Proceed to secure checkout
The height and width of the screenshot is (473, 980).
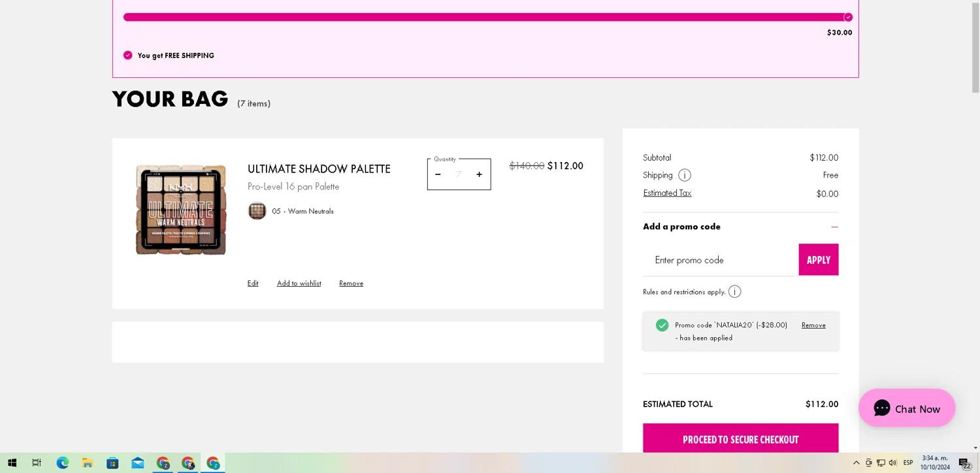click(740, 439)
